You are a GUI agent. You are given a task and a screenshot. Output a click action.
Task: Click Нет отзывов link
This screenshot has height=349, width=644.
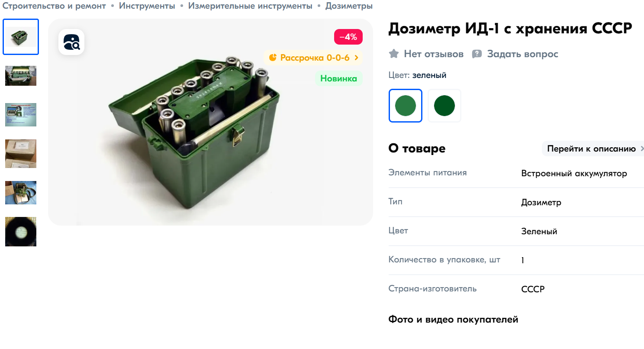434,54
